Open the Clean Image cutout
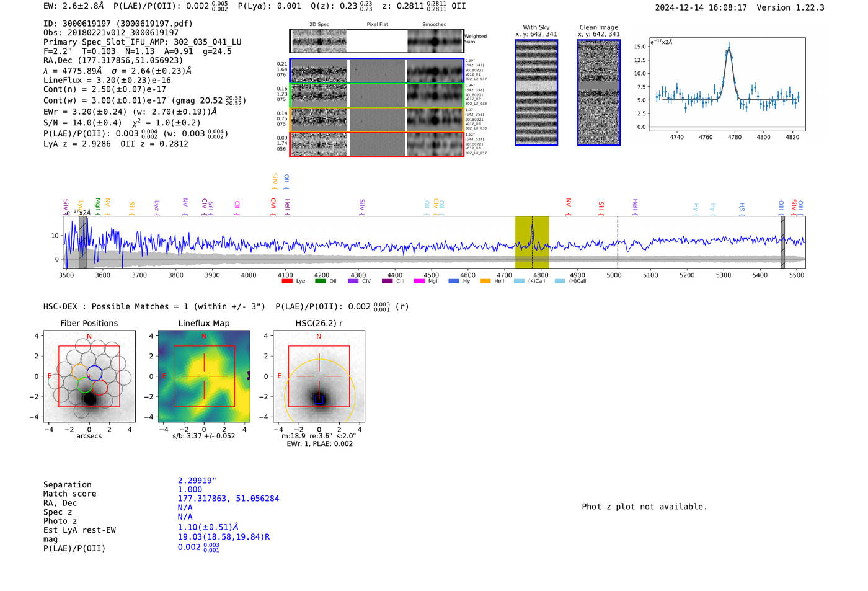This screenshot has height=591, width=868. [599, 92]
